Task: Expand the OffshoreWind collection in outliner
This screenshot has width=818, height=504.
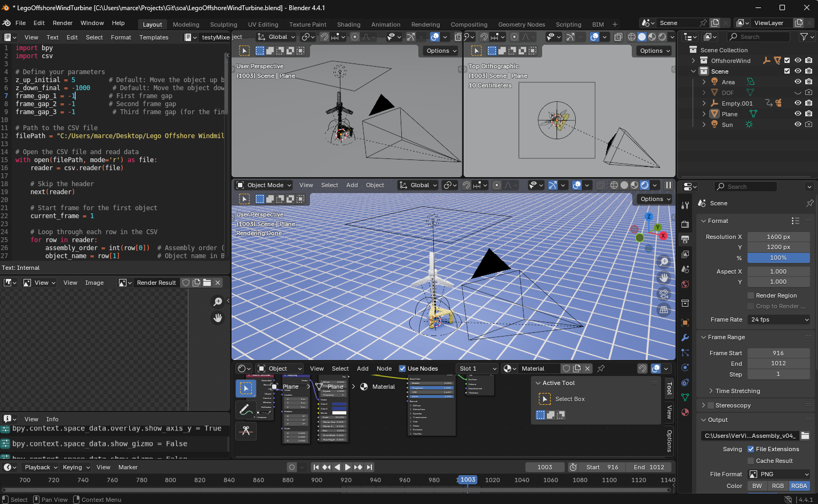Action: click(x=694, y=61)
